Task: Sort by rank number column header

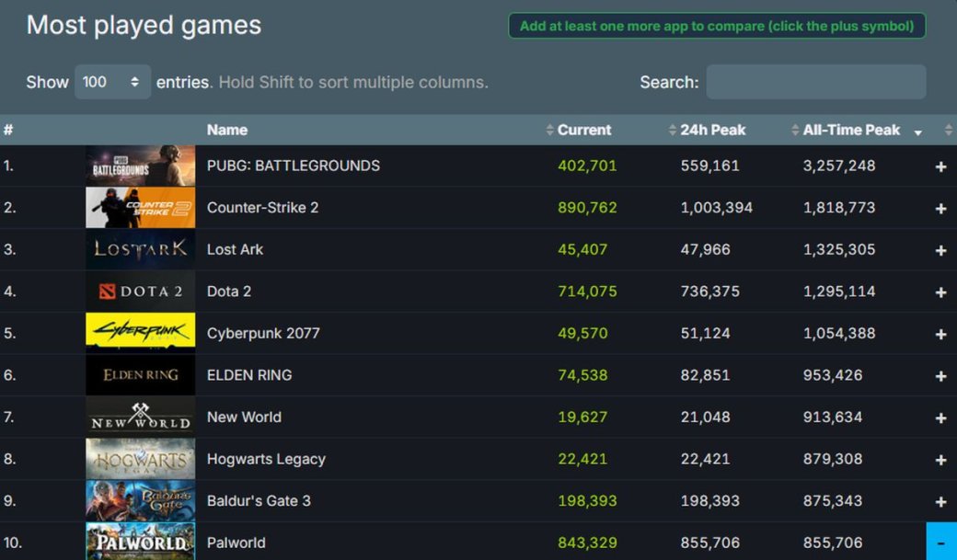Action: tap(8, 130)
